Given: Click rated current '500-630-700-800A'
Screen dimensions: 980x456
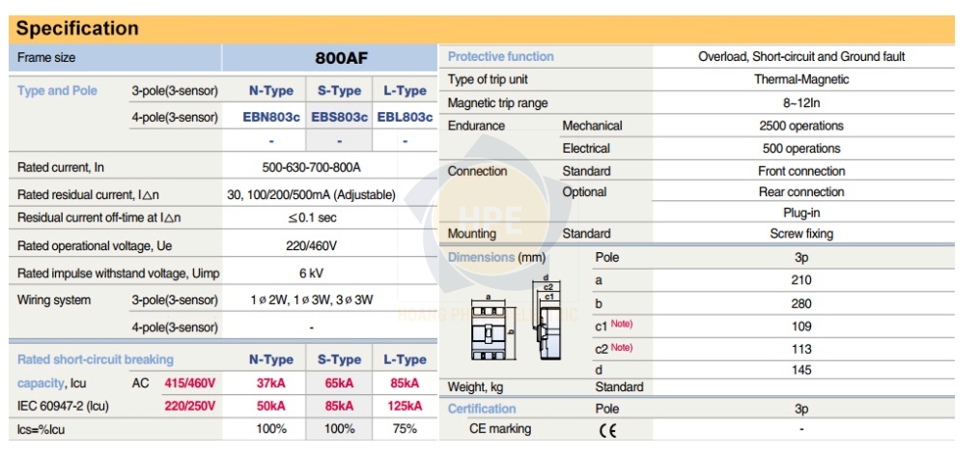Looking at the screenshot, I should 311,168.
